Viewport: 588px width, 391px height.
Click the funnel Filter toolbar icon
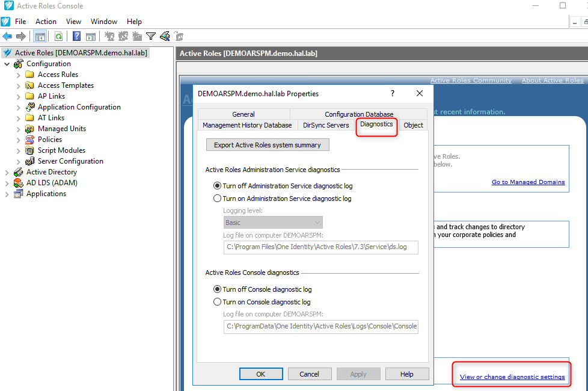(x=151, y=37)
